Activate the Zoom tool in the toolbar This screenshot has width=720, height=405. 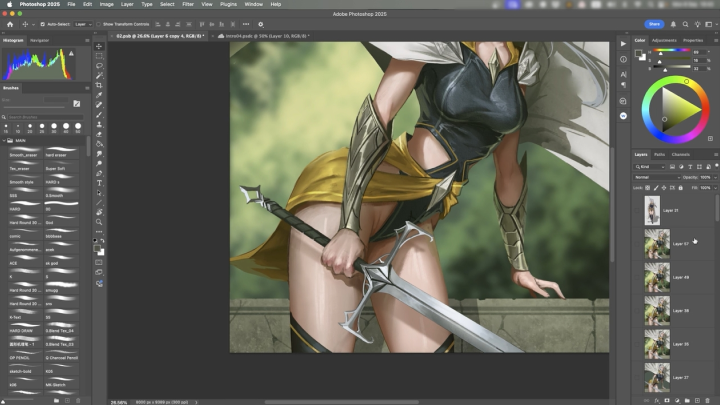point(99,222)
